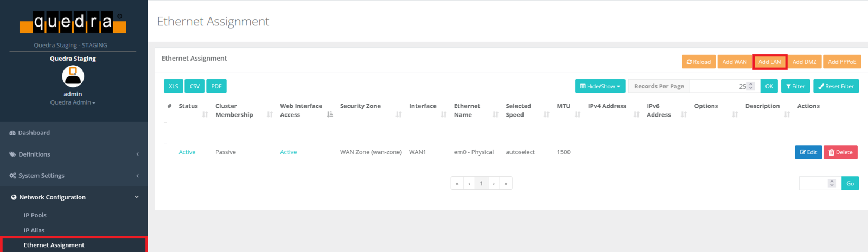Open the Dashboard menu item
Image resolution: width=868 pixels, height=252 pixels.
pyautogui.click(x=34, y=133)
